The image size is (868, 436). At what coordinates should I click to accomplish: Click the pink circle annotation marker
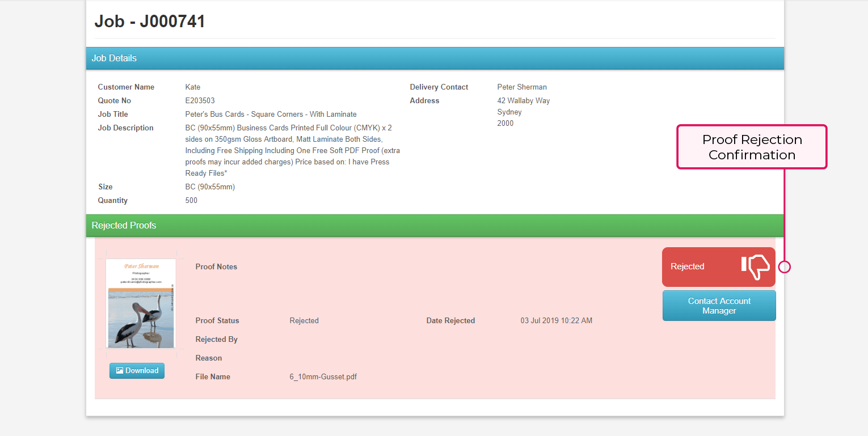point(784,266)
